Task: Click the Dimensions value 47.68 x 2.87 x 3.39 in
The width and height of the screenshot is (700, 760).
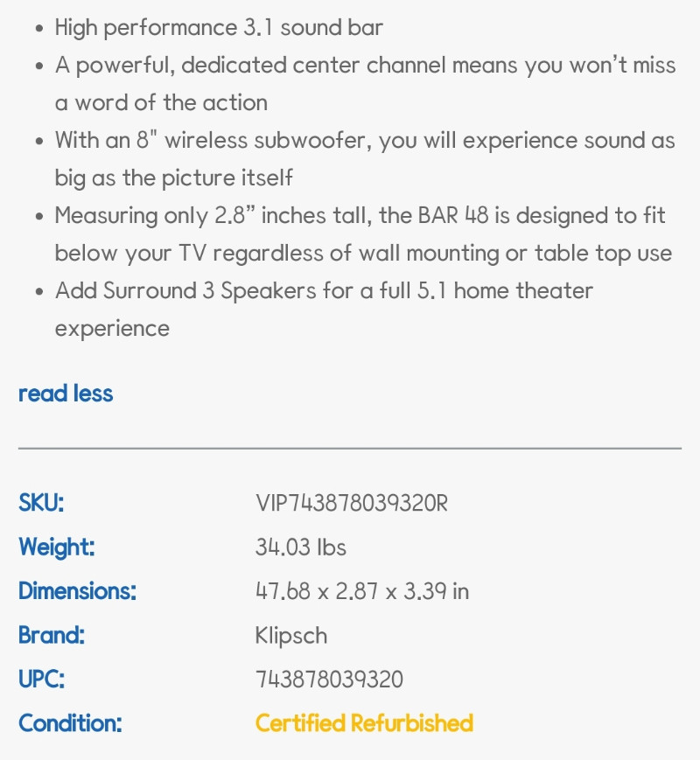Action: click(x=362, y=591)
